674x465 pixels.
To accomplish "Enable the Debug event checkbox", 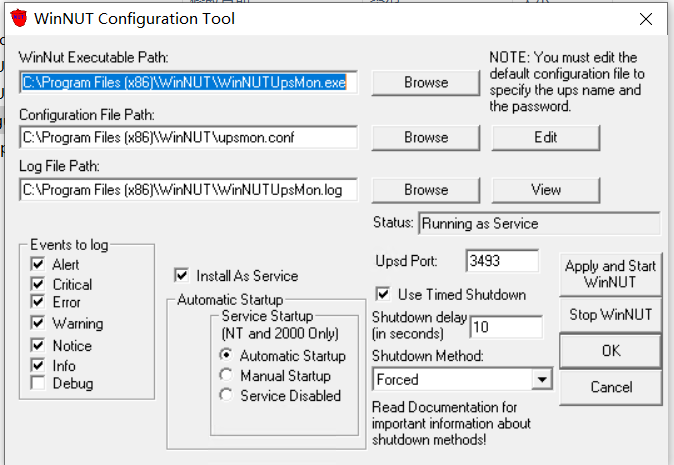I will coord(38,383).
